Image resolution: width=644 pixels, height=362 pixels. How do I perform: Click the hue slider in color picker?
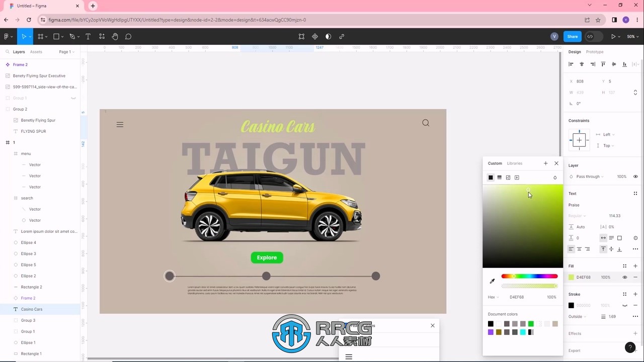coord(529,276)
